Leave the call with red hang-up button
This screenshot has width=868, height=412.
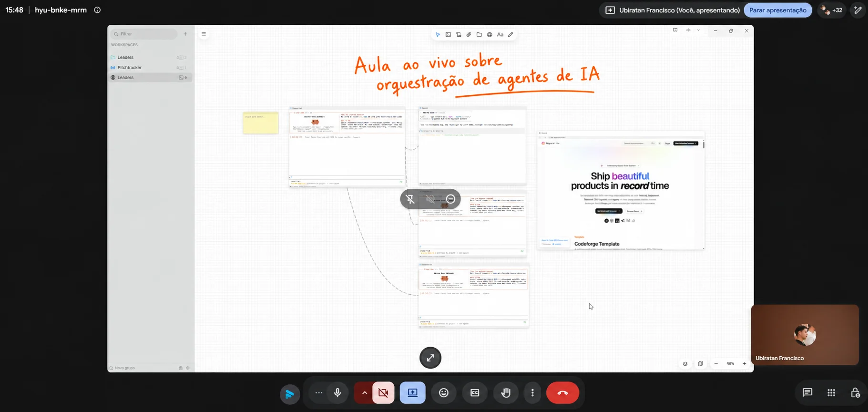[563, 393]
